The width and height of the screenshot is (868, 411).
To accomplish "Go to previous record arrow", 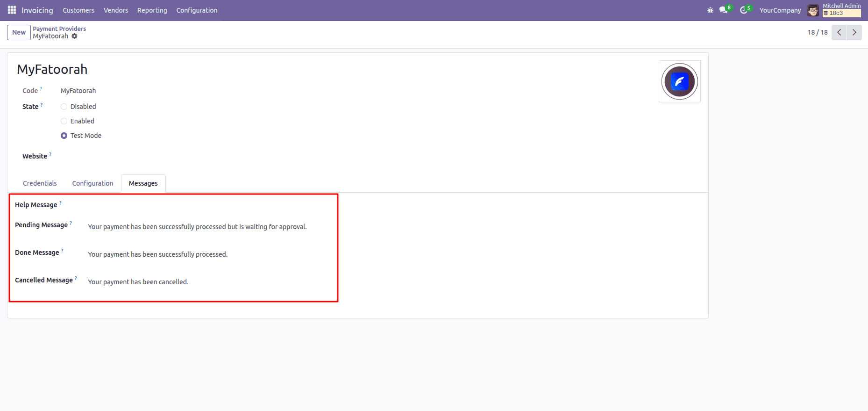I will click(839, 32).
